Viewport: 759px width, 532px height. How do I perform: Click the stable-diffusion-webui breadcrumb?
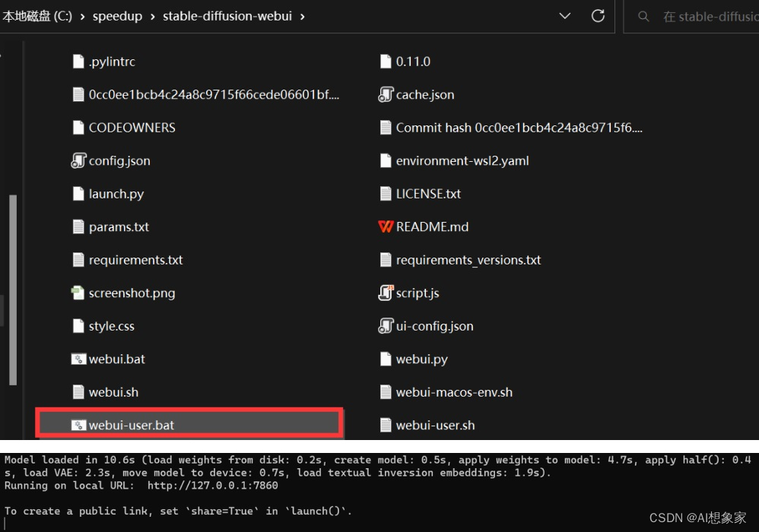[227, 16]
